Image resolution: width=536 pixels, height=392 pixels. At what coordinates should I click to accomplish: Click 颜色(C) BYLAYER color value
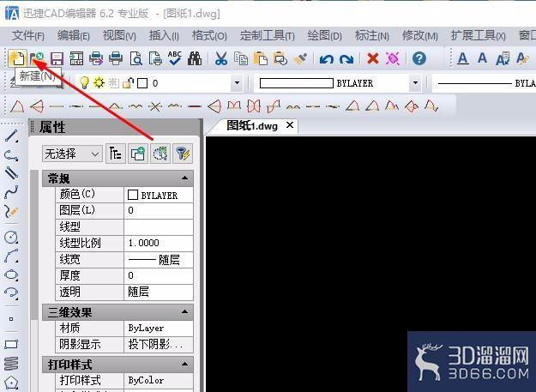point(159,195)
